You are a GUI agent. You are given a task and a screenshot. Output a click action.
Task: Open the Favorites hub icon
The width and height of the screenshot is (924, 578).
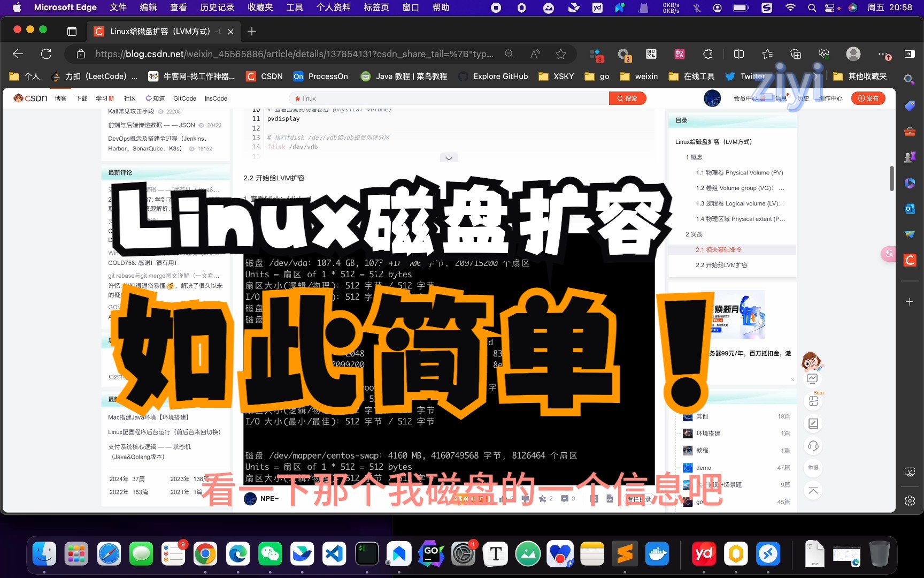767,54
